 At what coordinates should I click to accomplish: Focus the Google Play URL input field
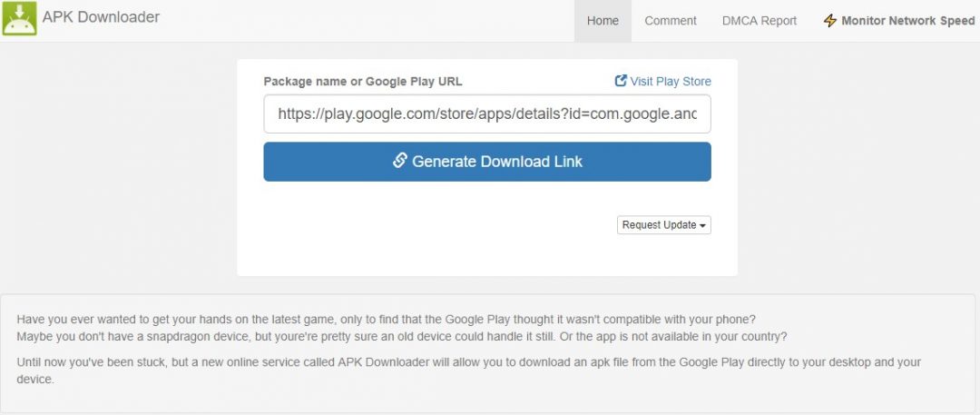(487, 114)
